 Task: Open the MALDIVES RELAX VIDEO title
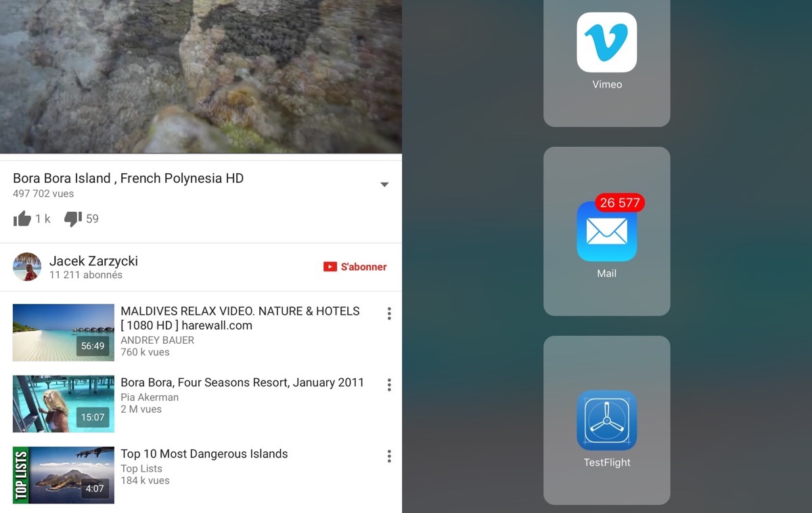[240, 318]
